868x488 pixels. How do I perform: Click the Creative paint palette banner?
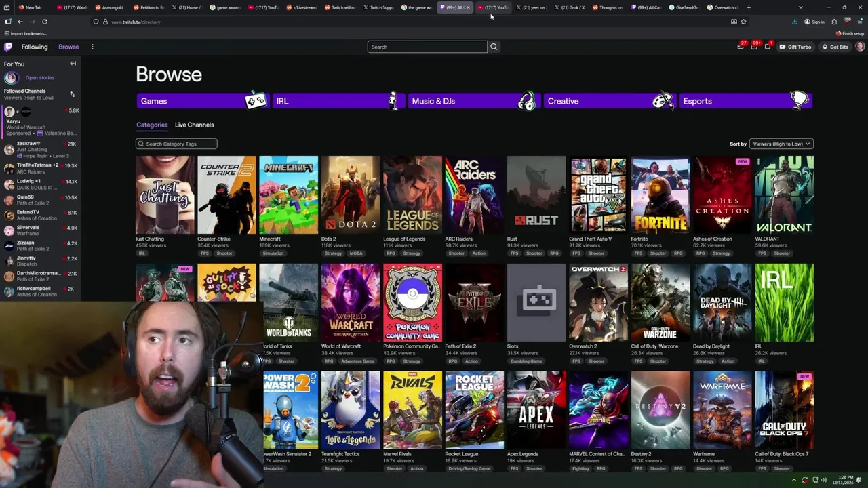pos(610,101)
